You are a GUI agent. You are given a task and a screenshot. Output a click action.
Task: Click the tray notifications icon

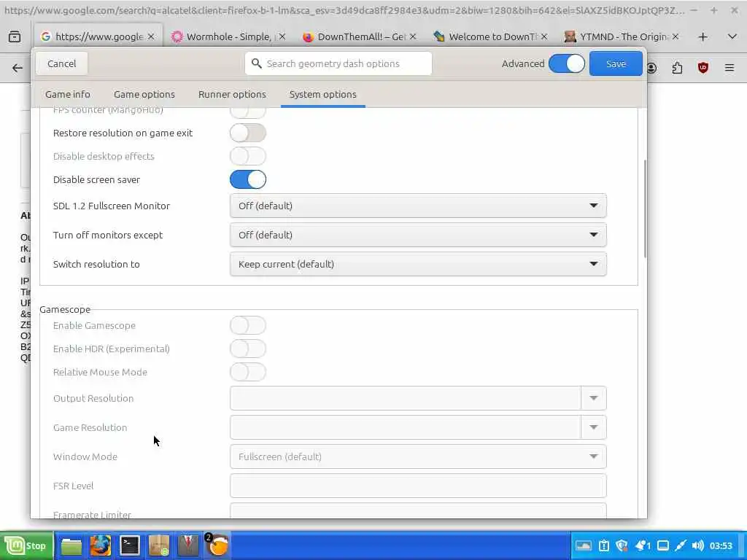[643, 545]
